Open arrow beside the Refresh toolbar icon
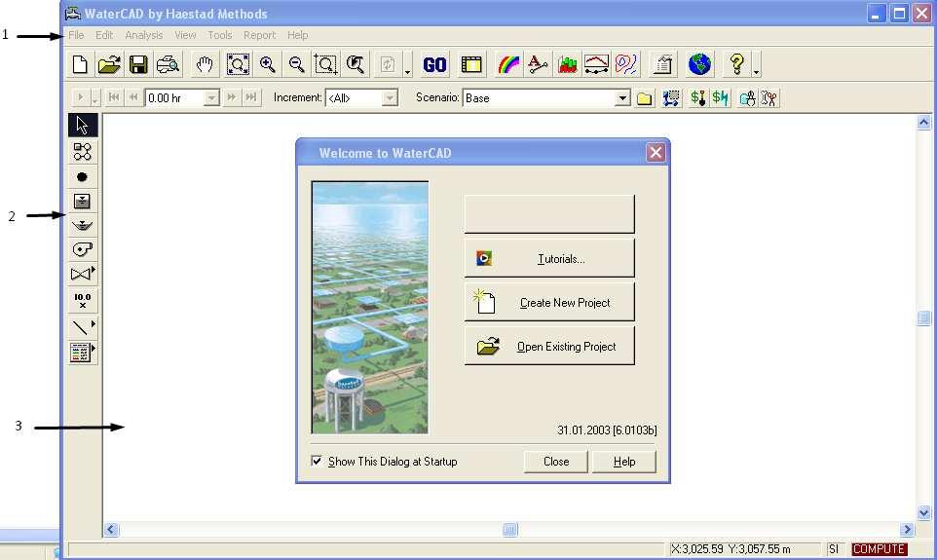Viewport: 937px width, 560px height. pos(407,64)
